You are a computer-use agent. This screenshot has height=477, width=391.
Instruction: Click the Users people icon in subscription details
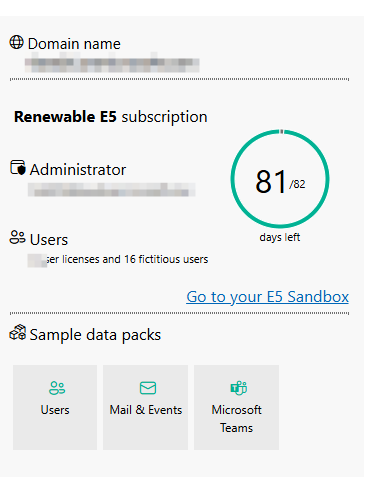(17, 237)
